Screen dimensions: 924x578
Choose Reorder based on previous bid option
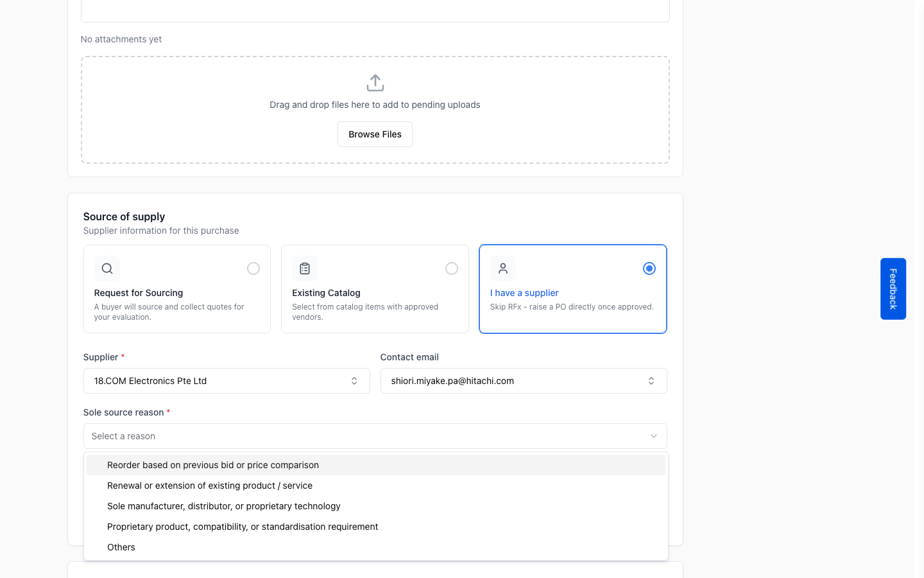[376, 465]
